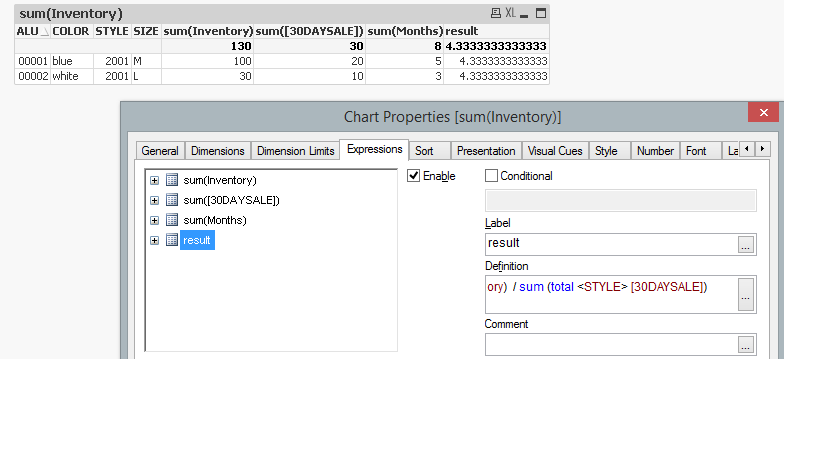819x460 pixels.
Task: Click the bold total result 4.3333333333333
Action: pyautogui.click(x=496, y=46)
